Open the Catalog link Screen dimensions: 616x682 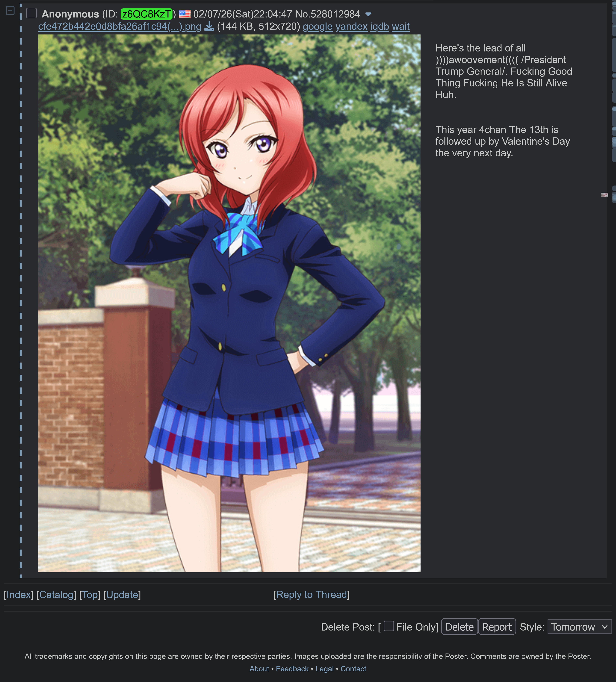(56, 595)
